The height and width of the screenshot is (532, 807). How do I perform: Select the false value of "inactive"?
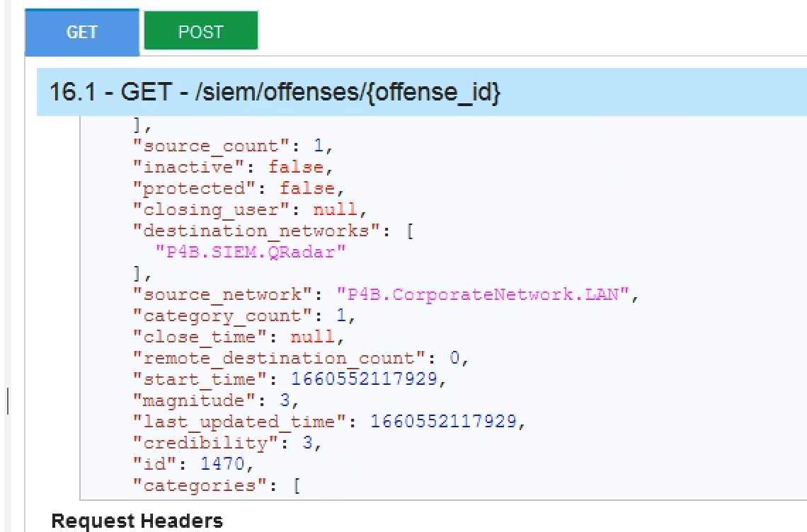pos(297,168)
